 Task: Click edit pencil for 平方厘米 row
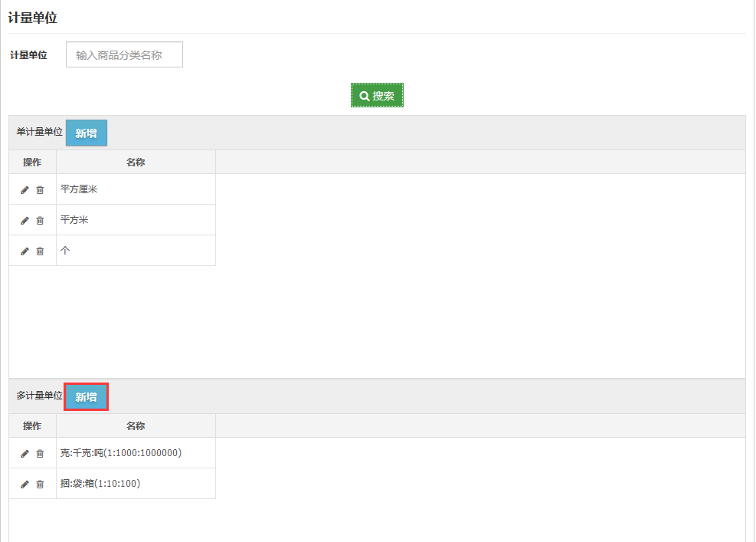click(x=25, y=190)
